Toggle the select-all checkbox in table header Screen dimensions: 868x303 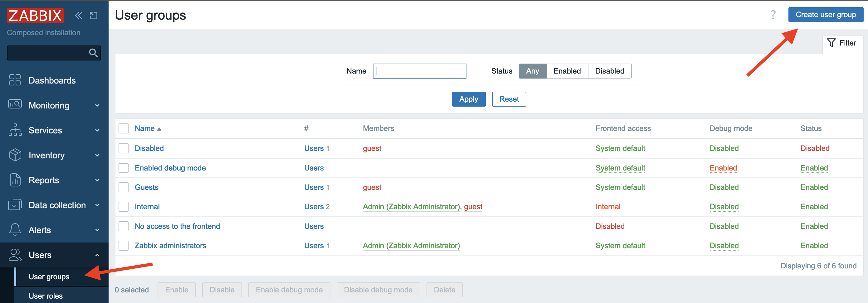pos(123,128)
